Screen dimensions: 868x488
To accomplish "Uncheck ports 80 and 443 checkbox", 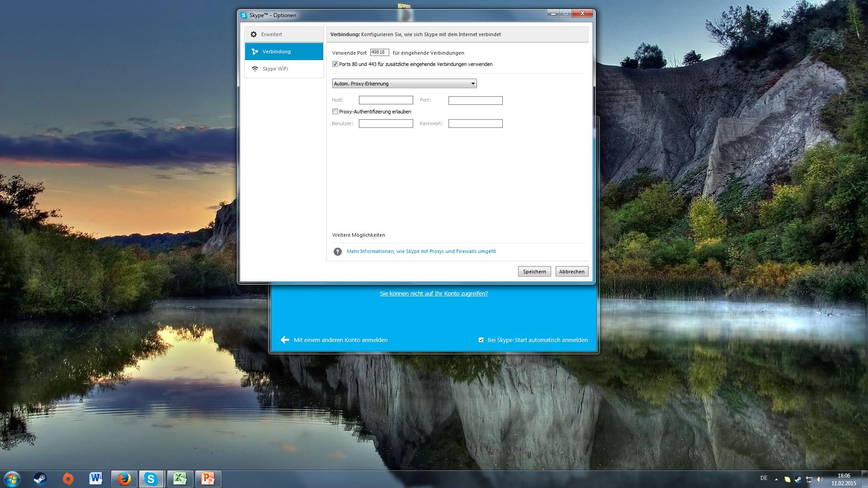I will pos(335,64).
